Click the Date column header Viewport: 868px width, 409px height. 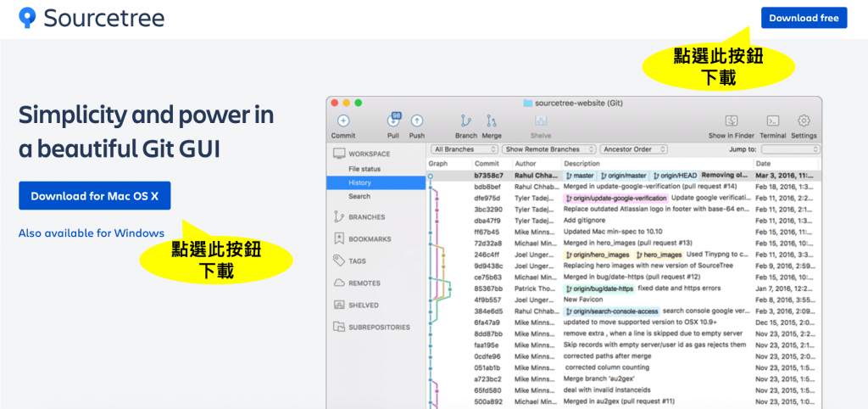[762, 164]
